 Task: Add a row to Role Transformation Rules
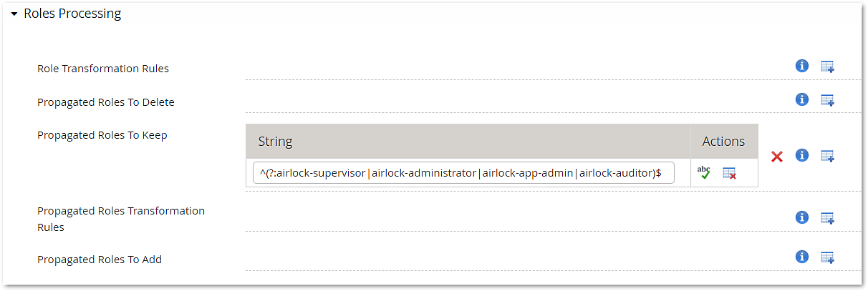pos(828,66)
